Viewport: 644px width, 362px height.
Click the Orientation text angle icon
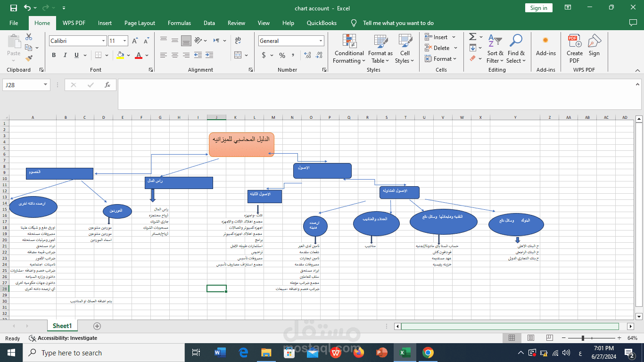(x=198, y=41)
